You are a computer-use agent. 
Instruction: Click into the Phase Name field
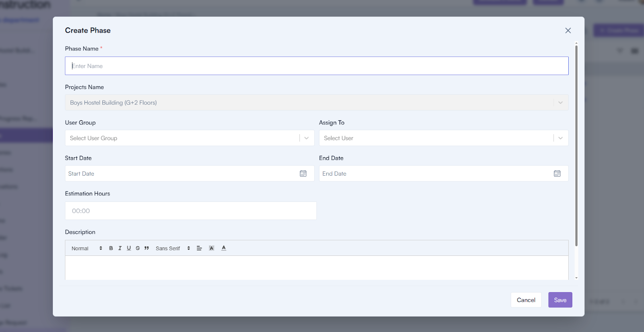pyautogui.click(x=316, y=66)
